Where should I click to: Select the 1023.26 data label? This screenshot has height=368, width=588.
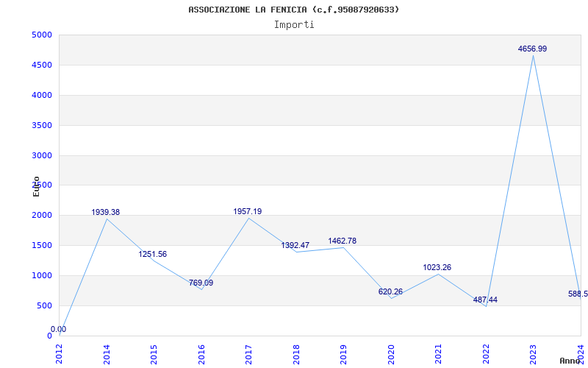437,267
